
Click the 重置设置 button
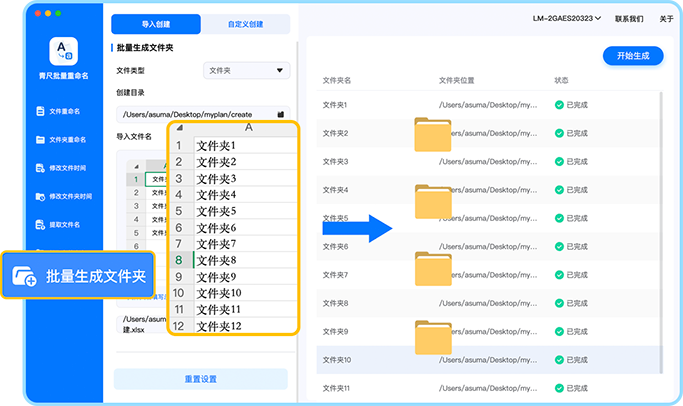[x=200, y=379]
